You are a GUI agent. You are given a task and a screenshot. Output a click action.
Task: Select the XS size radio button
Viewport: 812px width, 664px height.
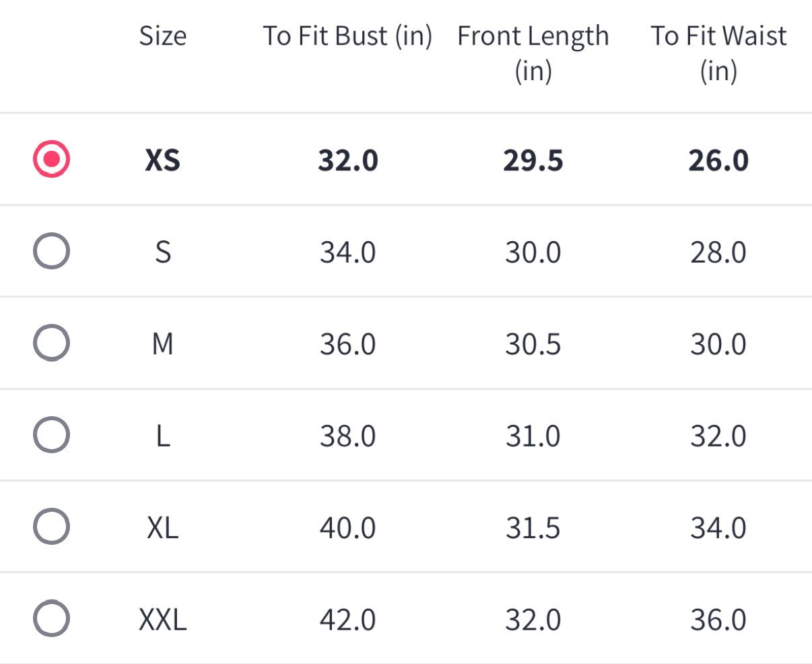(x=51, y=160)
